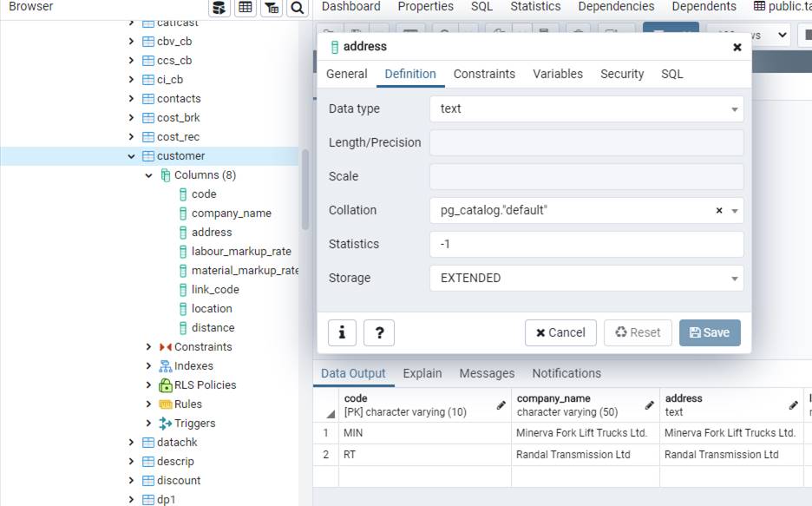Image resolution: width=812 pixels, height=506 pixels.
Task: Switch to the Constraints tab in dialog
Action: tap(484, 74)
